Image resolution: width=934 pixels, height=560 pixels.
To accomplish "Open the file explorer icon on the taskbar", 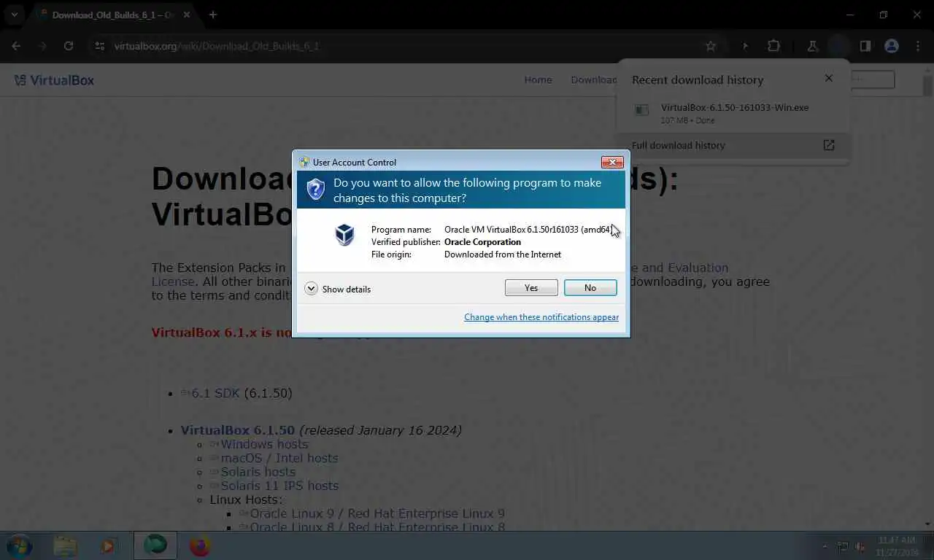I will [x=65, y=545].
